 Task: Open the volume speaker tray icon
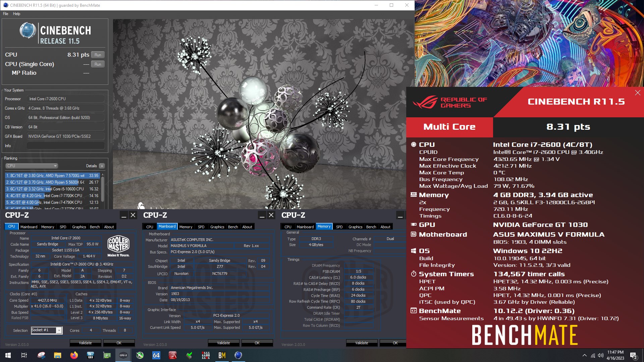[x=600, y=355]
